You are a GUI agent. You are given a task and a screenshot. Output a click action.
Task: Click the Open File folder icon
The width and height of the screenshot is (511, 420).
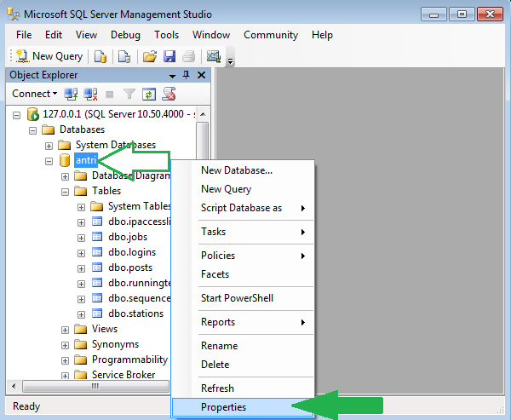(x=150, y=56)
